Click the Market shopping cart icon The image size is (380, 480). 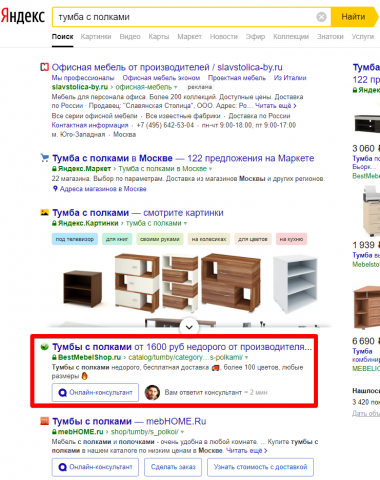[44, 158]
